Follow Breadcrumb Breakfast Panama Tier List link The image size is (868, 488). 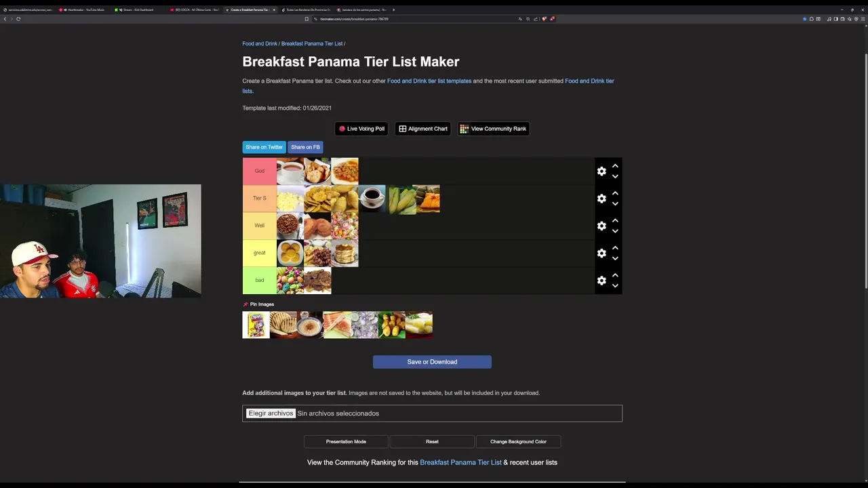[x=312, y=43]
